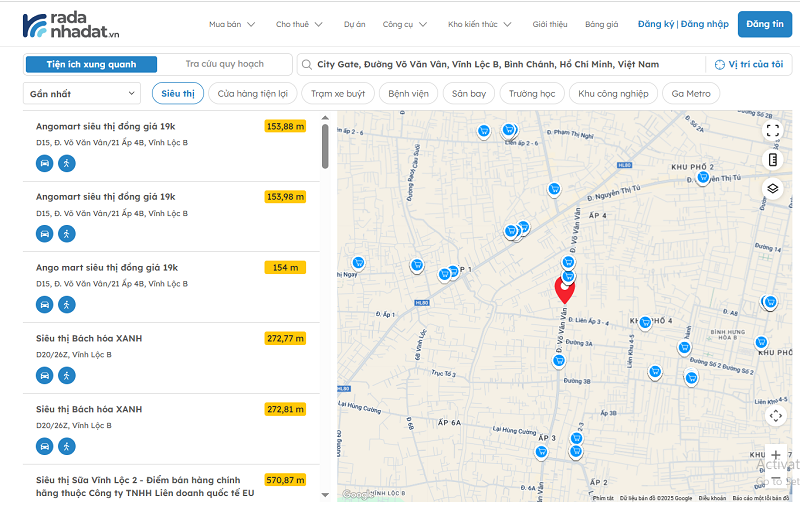Open the radanhadat.vn logo homepage
Viewport: 800px width, 516px height.
tap(71, 25)
